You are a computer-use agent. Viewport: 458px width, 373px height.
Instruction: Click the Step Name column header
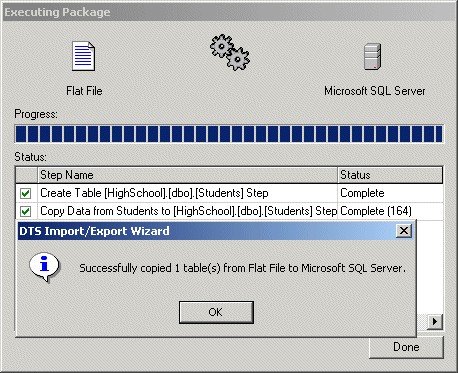[x=187, y=175]
